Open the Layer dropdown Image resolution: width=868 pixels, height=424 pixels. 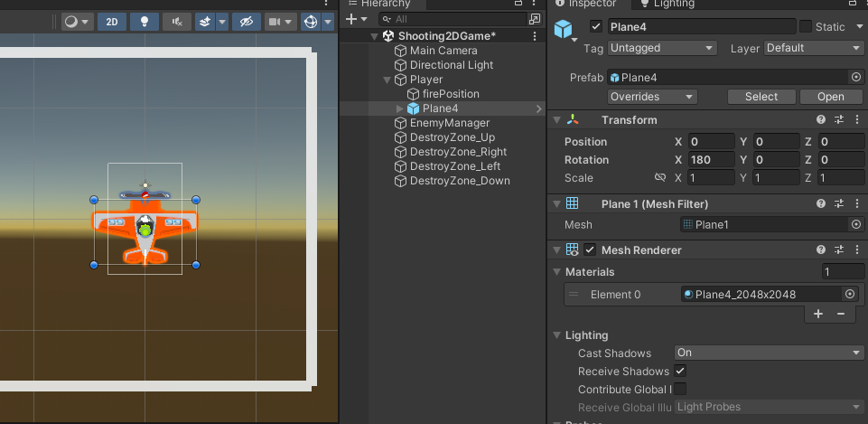coord(814,48)
